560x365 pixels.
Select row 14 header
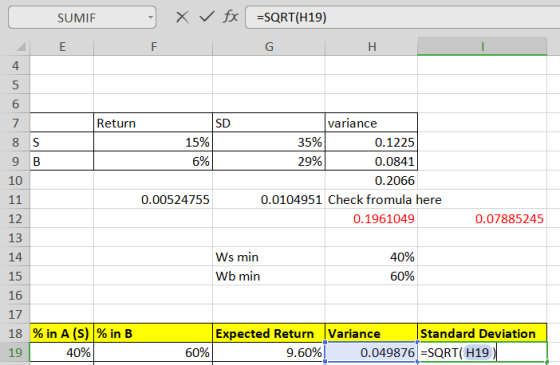click(15, 257)
